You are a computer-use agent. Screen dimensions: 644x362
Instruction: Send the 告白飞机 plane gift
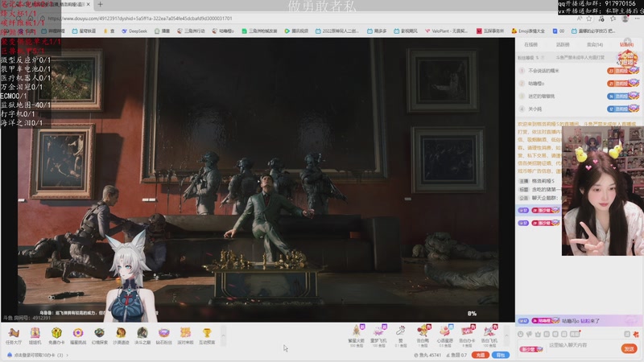pyautogui.click(x=489, y=335)
